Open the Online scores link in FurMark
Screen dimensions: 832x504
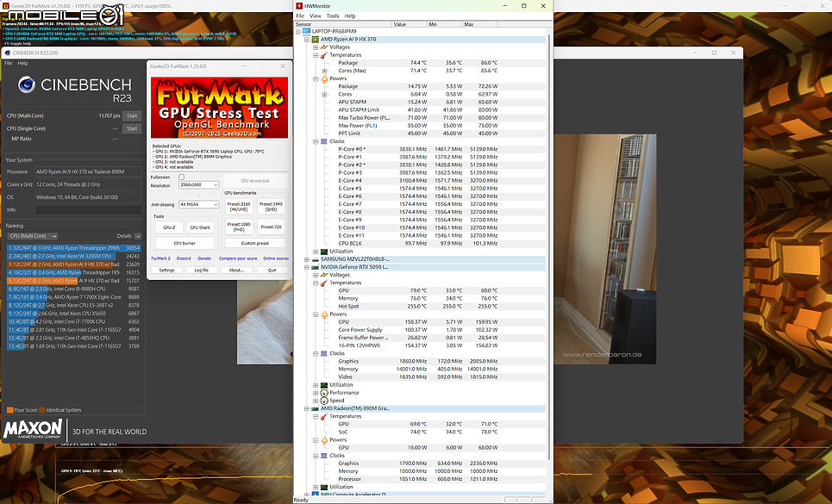(276, 258)
